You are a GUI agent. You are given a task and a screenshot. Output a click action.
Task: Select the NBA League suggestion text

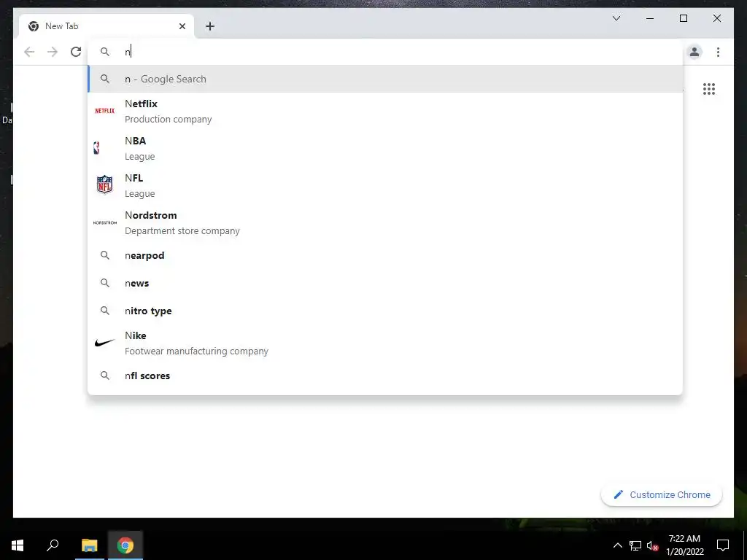(x=139, y=148)
